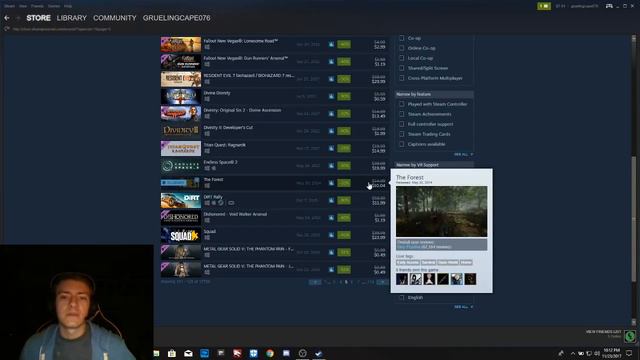
Task: Reload the page using the refresh icon
Action: [x=7, y=29]
